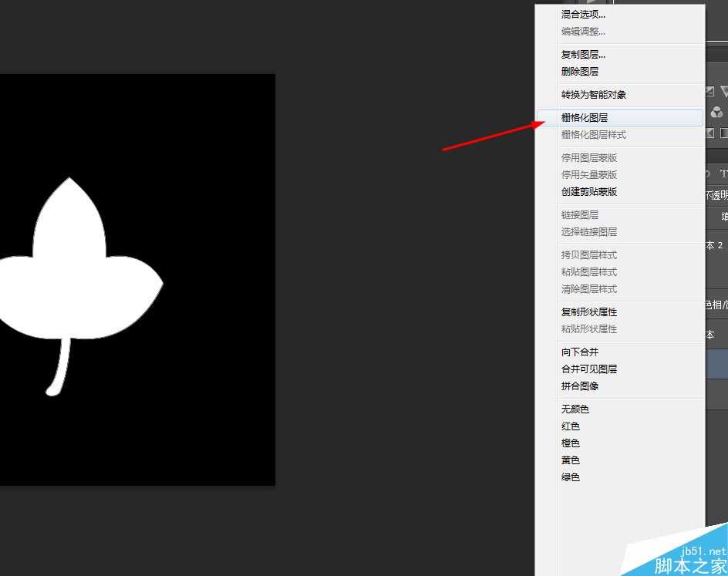Image resolution: width=728 pixels, height=576 pixels.
Task: Choose 栅格化图层 from the context menu
Action: (x=585, y=118)
